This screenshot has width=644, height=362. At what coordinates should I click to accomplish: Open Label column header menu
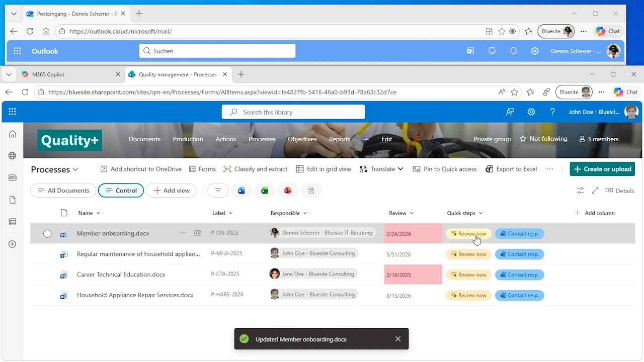point(222,213)
